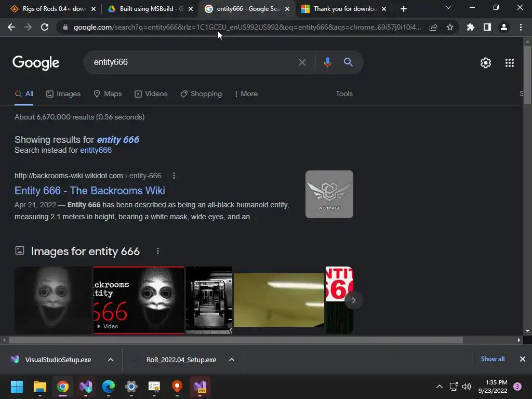The width and height of the screenshot is (532, 399).
Task: Close the Built using MSBuild tab
Action: [191, 9]
